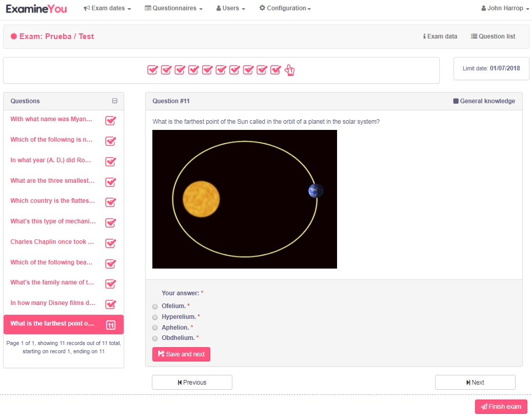This screenshot has width=532, height=418.
Task: Click the Next question button
Action: 475,383
